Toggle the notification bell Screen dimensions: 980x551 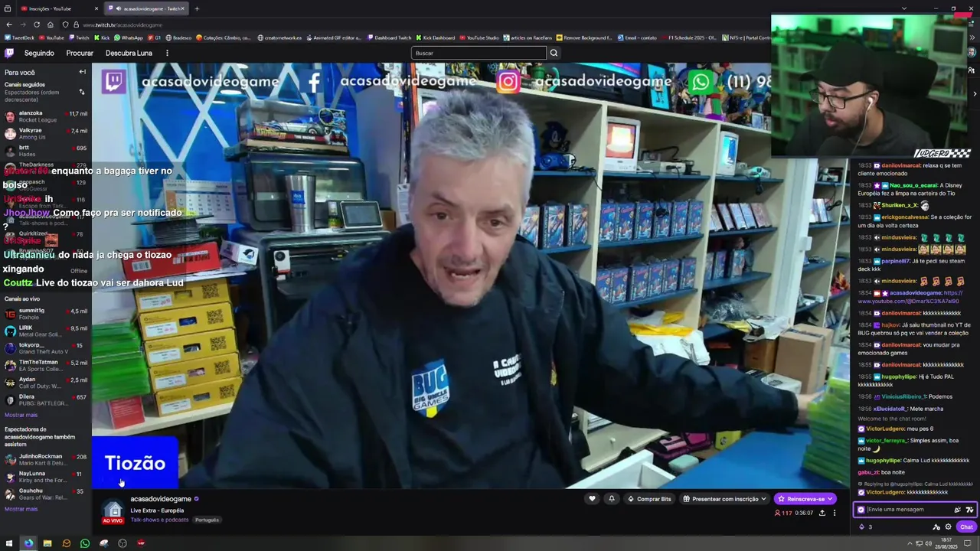[611, 499]
